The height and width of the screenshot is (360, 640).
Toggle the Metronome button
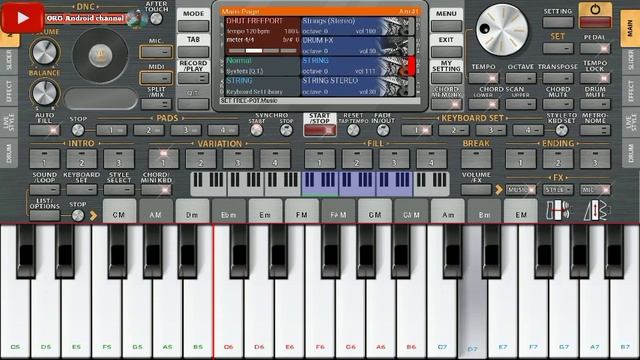click(x=595, y=130)
